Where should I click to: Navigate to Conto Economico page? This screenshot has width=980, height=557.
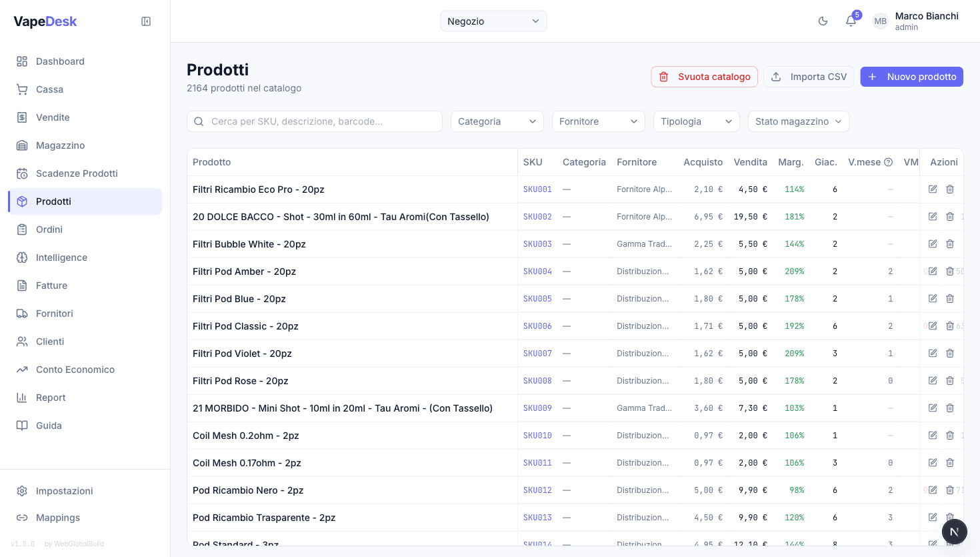click(x=75, y=370)
